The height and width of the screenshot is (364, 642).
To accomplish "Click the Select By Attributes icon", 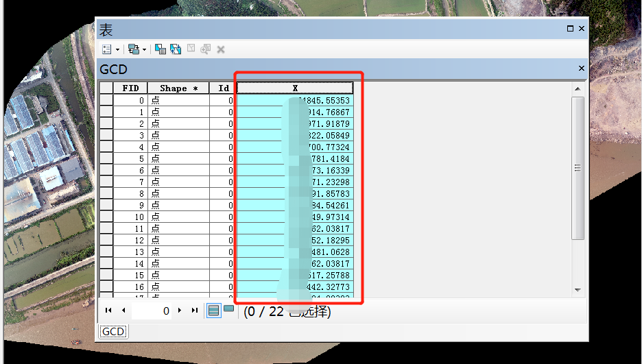I will pyautogui.click(x=160, y=49).
